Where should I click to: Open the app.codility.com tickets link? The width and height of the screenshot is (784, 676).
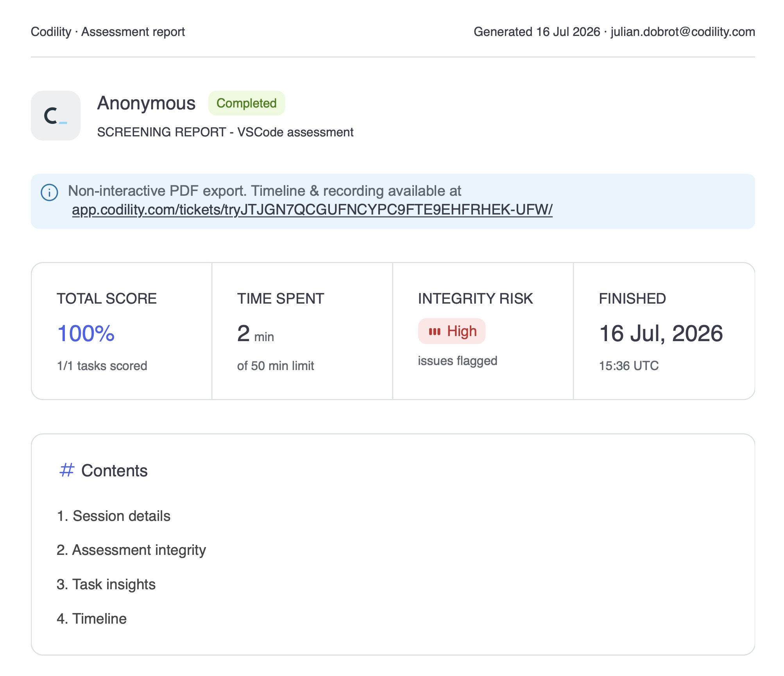[312, 210]
